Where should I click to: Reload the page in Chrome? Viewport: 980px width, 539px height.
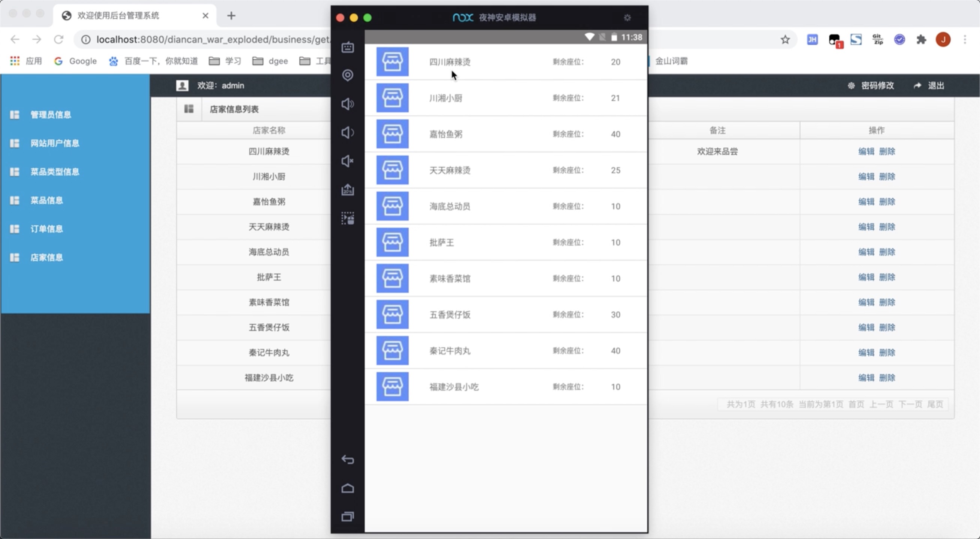[58, 40]
